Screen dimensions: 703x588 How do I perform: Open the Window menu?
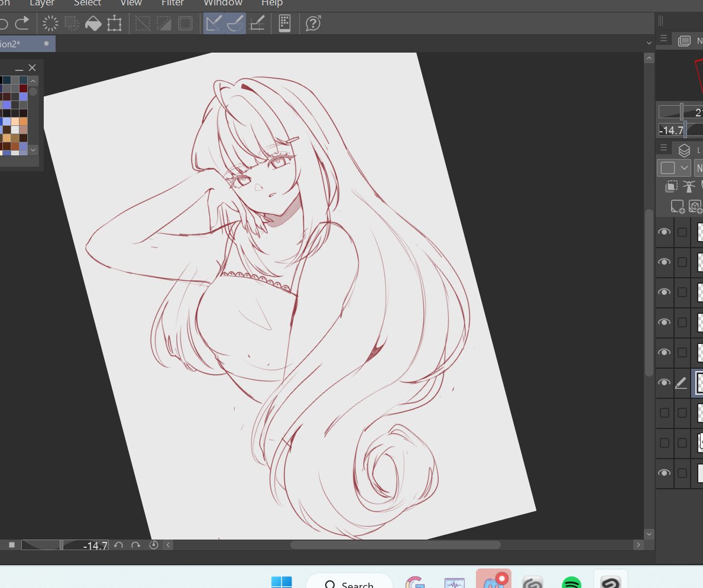click(x=222, y=4)
